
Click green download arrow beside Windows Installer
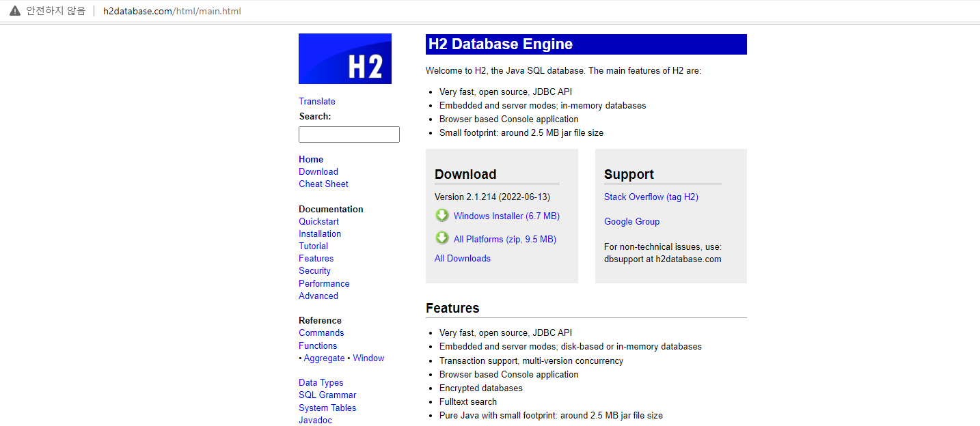(442, 216)
